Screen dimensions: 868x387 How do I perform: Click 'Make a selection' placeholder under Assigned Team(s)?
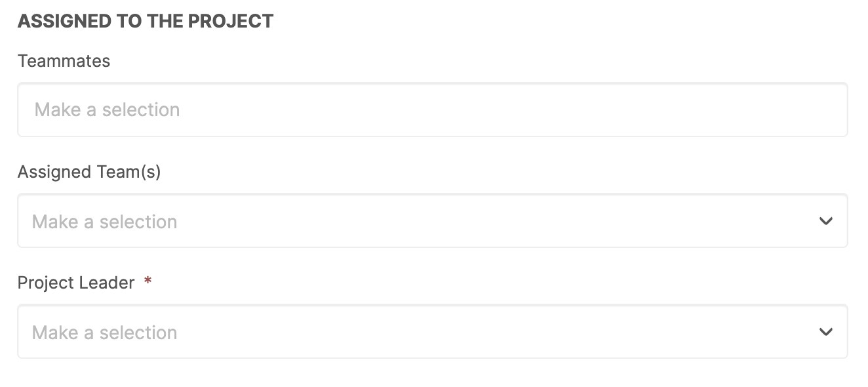coord(104,222)
